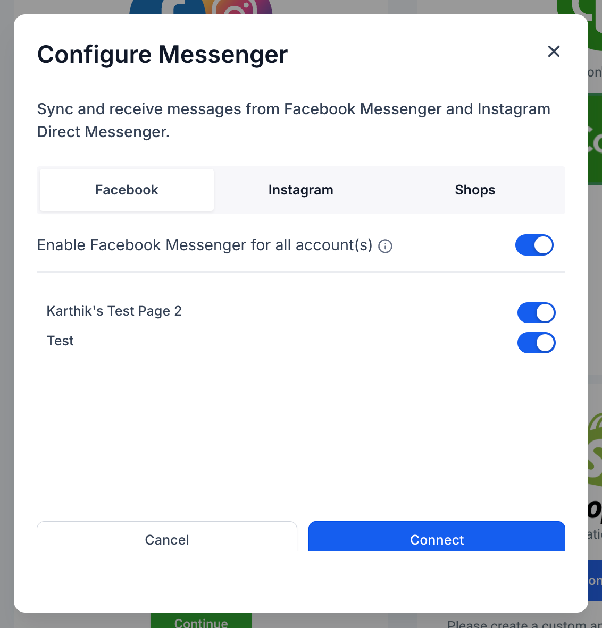This screenshot has width=602, height=628.
Task: Disable the Test page toggle
Action: [x=536, y=343]
